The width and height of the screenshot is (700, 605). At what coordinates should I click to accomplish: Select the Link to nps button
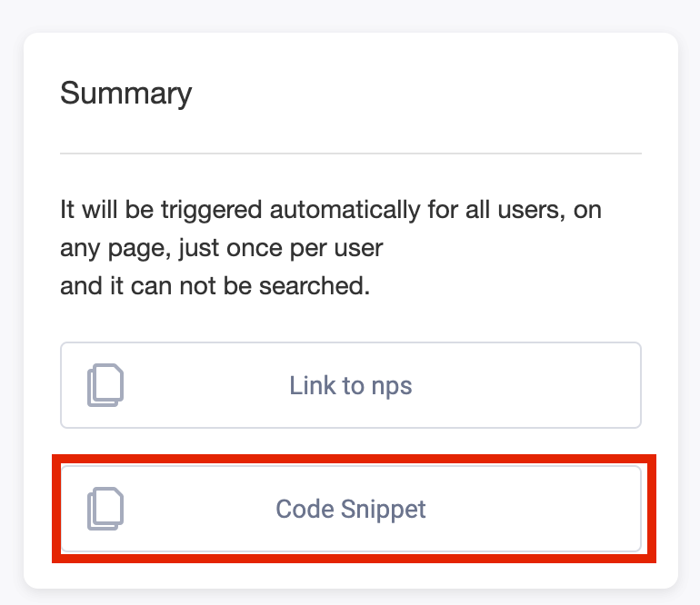(x=351, y=385)
